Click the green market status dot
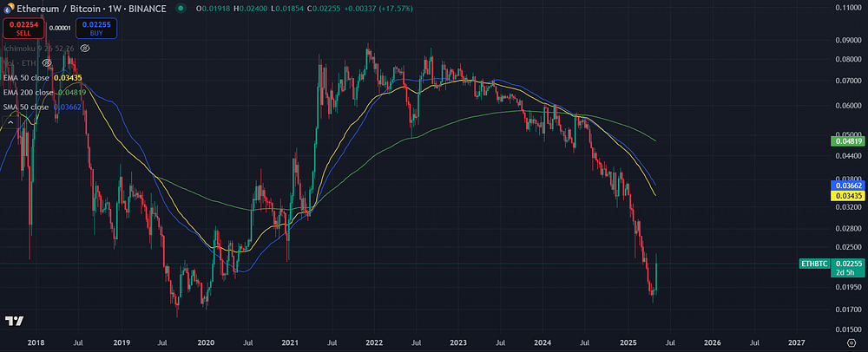This screenshot has height=352, width=868. point(181,9)
